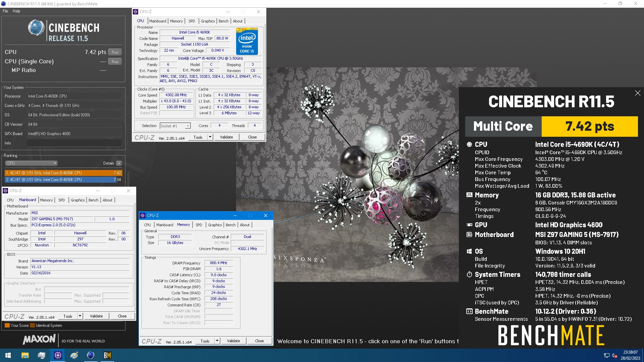
Task: Click the Memory icon in BenchMate panel
Action: (469, 195)
